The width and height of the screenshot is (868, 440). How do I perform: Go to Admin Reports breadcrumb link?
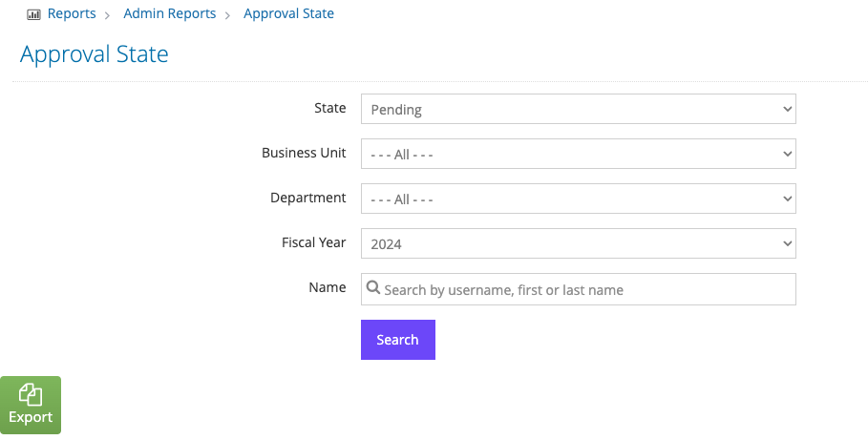coord(169,13)
